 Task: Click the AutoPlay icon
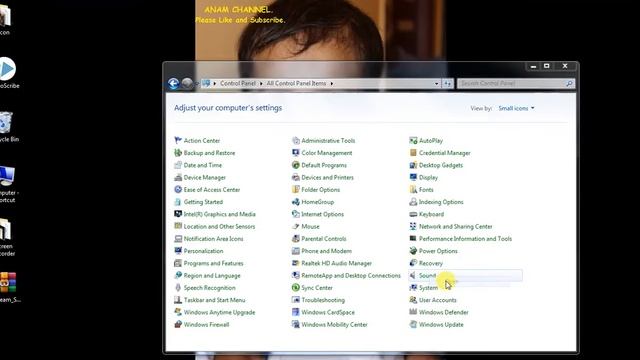413,140
